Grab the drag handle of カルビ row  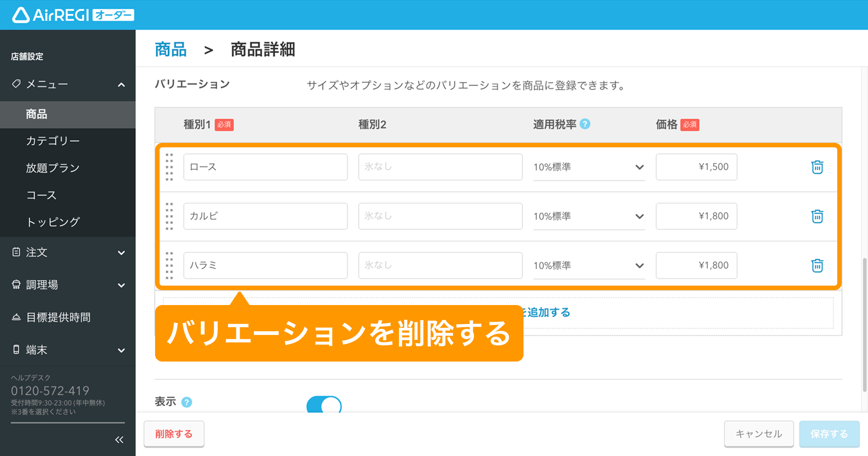pyautogui.click(x=170, y=216)
